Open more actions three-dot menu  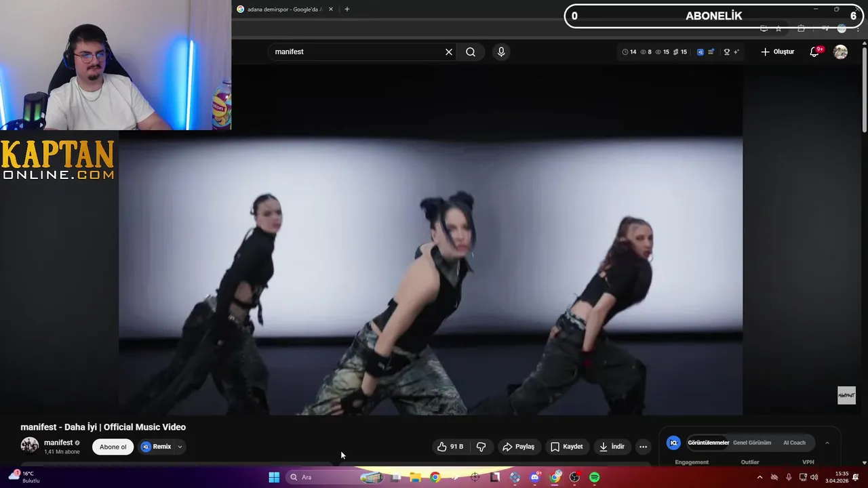pos(643,447)
